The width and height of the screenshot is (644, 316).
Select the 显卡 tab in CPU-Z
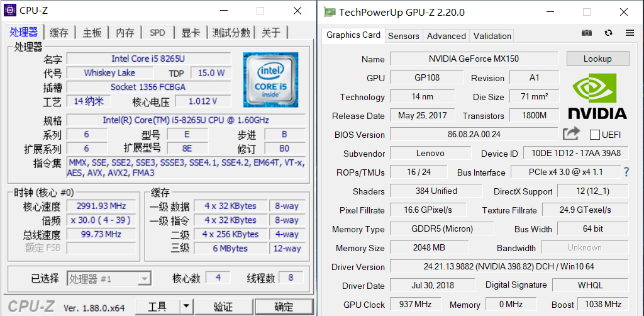tap(191, 33)
